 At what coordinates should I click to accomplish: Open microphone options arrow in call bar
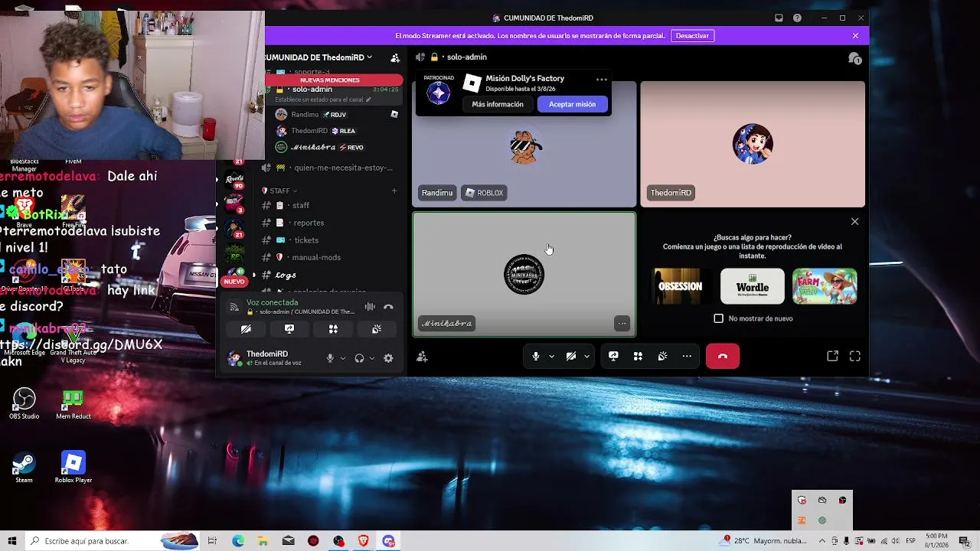pyautogui.click(x=551, y=356)
